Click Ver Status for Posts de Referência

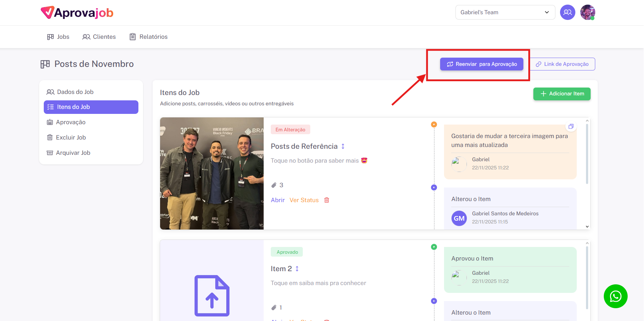tap(304, 200)
